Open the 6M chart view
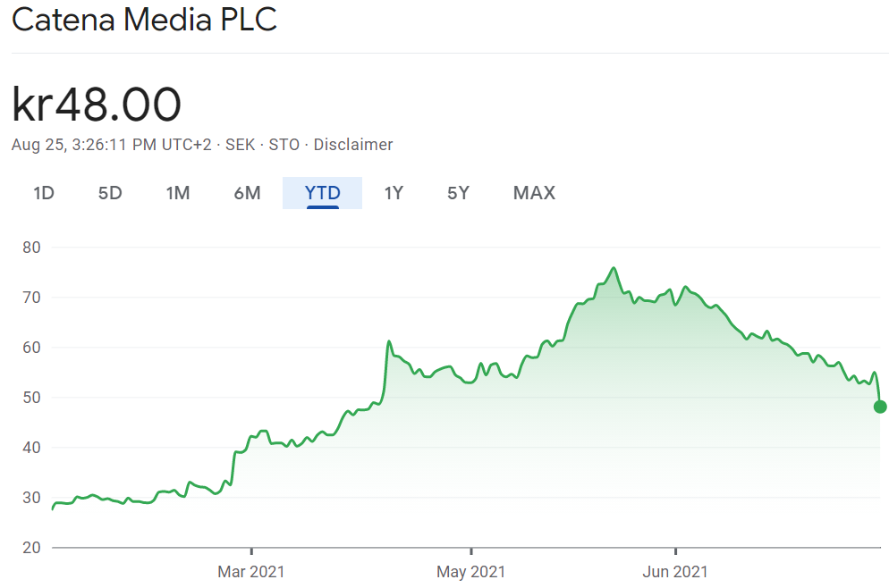The width and height of the screenshot is (889, 588). point(247,193)
